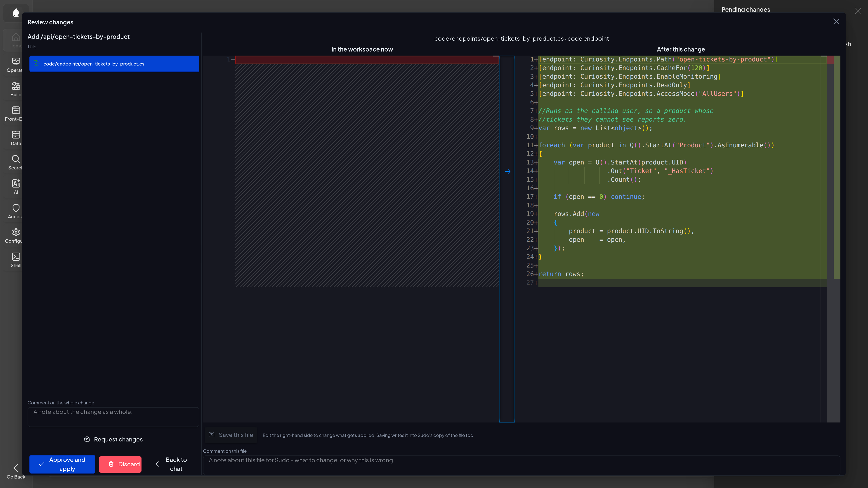This screenshot has height=488, width=868.
Task: Click the 'After this change' heading
Action: [x=681, y=49]
